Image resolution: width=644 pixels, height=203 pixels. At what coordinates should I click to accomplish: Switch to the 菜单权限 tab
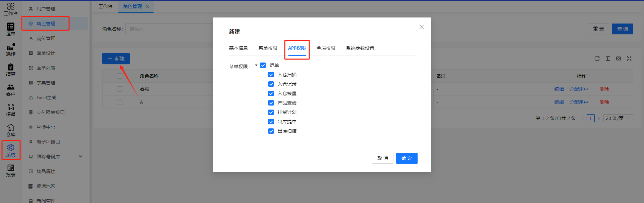pos(268,48)
